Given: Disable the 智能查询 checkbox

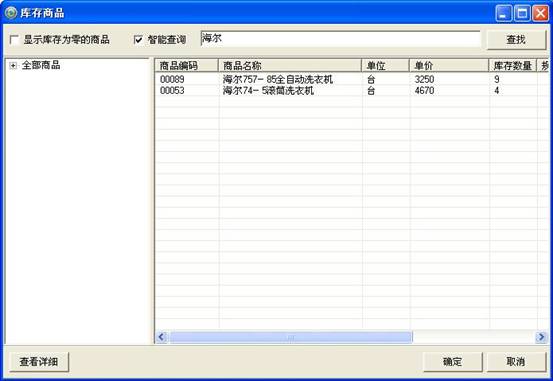Looking at the screenshot, I should point(139,40).
